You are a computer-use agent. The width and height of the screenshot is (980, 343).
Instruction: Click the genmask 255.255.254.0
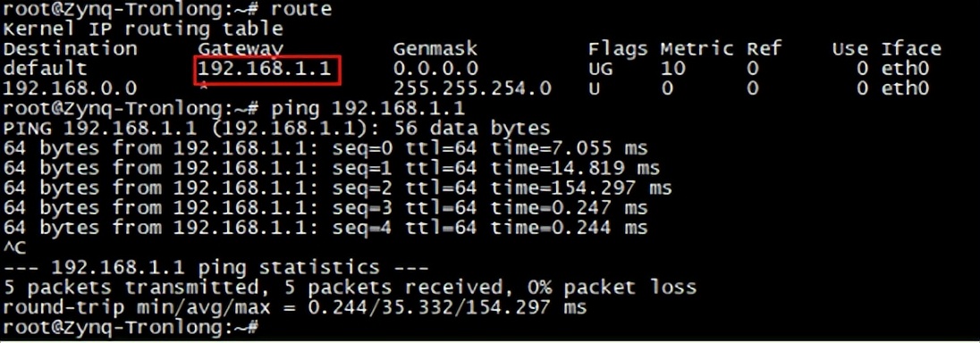[472, 88]
